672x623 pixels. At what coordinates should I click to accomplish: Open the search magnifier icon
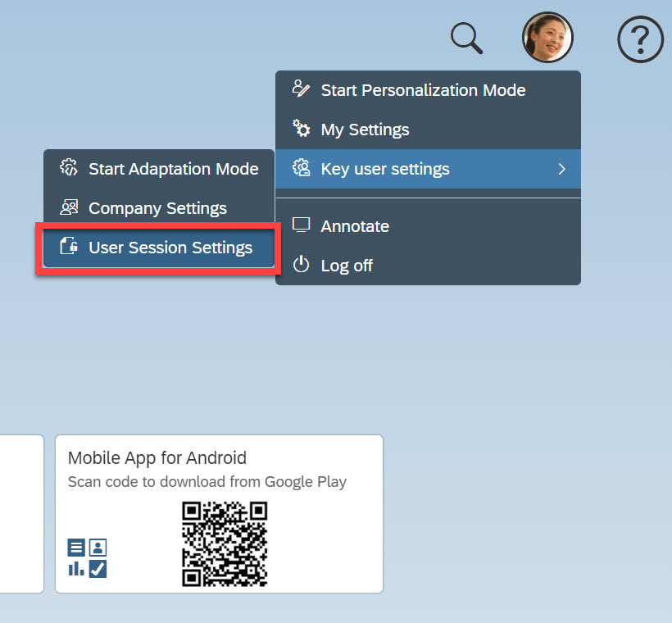tap(467, 39)
